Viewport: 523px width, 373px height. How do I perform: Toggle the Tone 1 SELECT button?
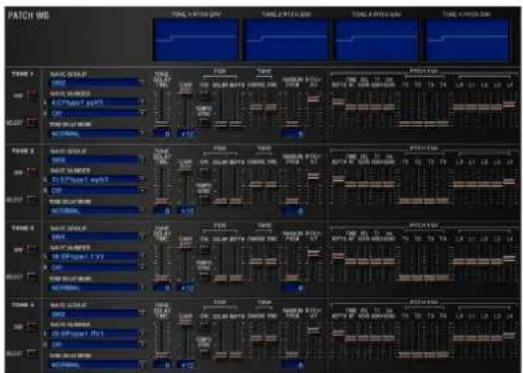point(32,122)
